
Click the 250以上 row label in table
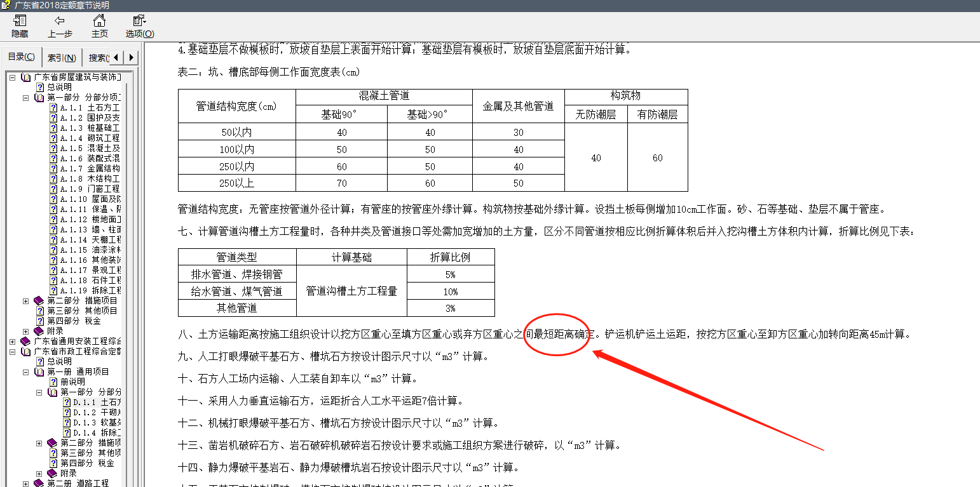pyautogui.click(x=237, y=183)
